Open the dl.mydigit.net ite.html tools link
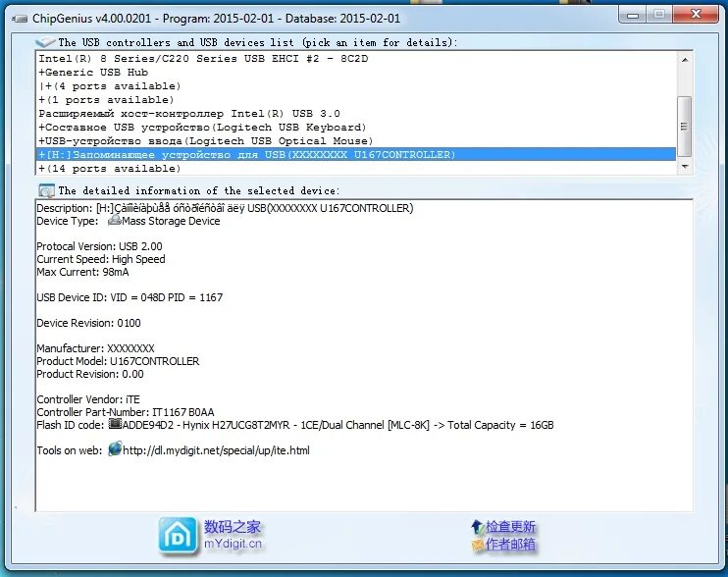Screen dimensions: 728x577 [216, 450]
